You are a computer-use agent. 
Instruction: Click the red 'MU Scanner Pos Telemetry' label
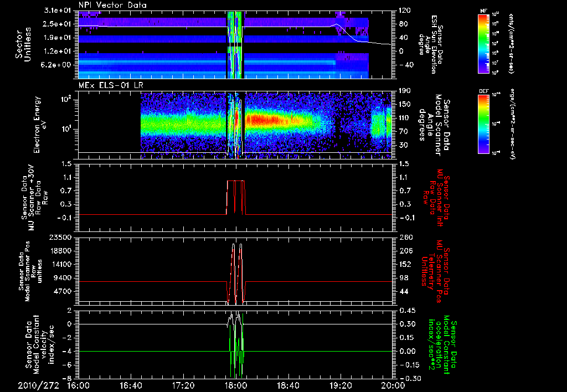[435, 271]
